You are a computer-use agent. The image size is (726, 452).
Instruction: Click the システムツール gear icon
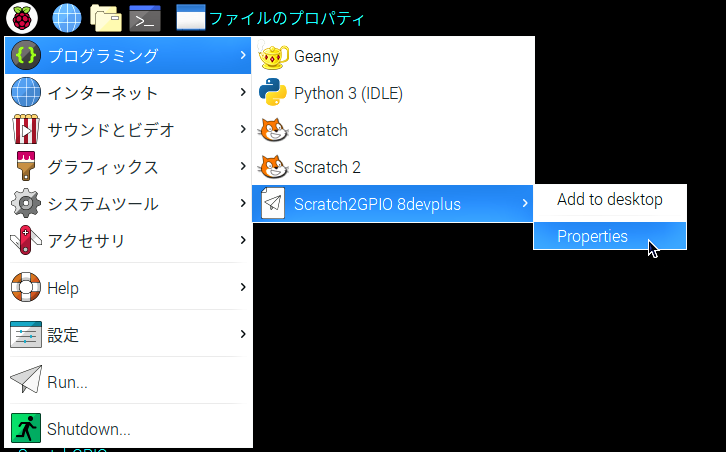[x=26, y=203]
